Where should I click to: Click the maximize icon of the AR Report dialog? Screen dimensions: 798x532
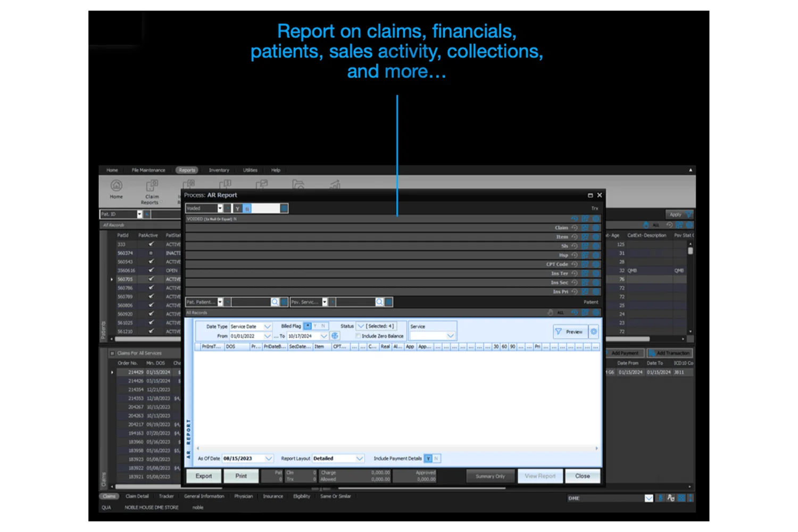tap(590, 195)
